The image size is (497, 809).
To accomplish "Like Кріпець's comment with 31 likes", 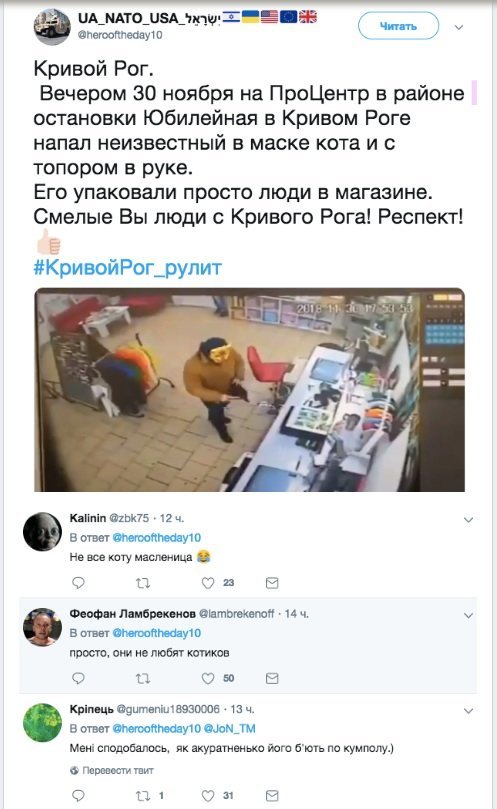I will 207,796.
